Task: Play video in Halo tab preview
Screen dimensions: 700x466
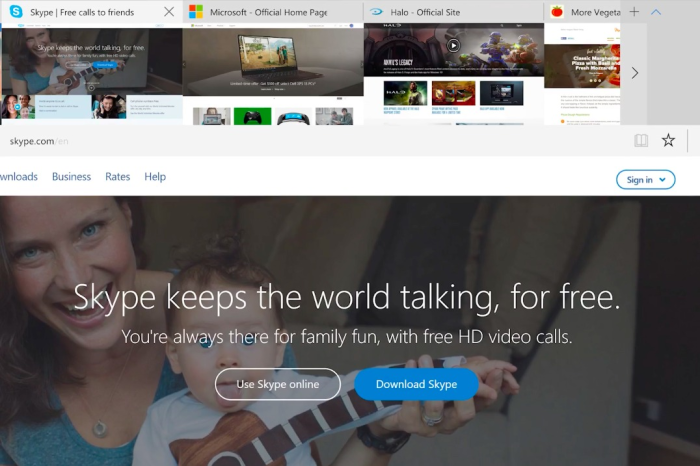Action: tap(454, 46)
